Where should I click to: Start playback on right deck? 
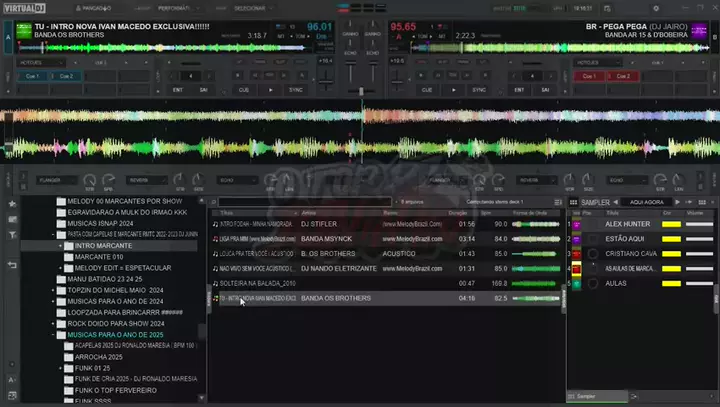(454, 90)
